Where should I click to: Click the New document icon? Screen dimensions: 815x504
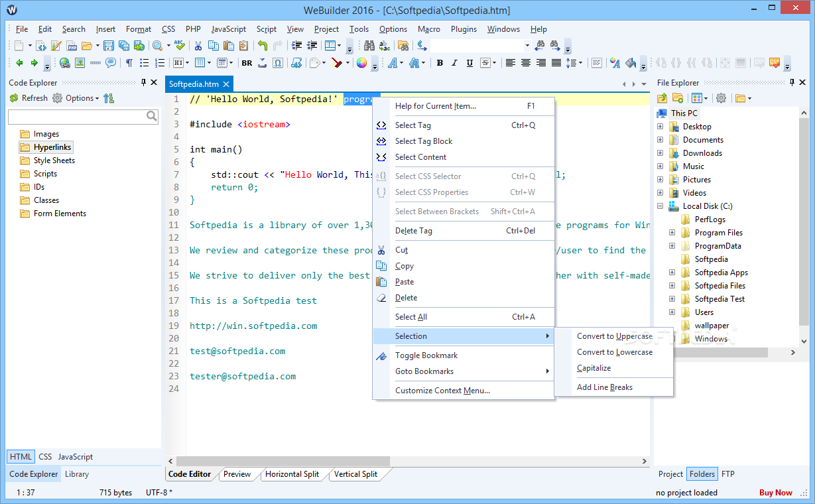click(x=19, y=46)
